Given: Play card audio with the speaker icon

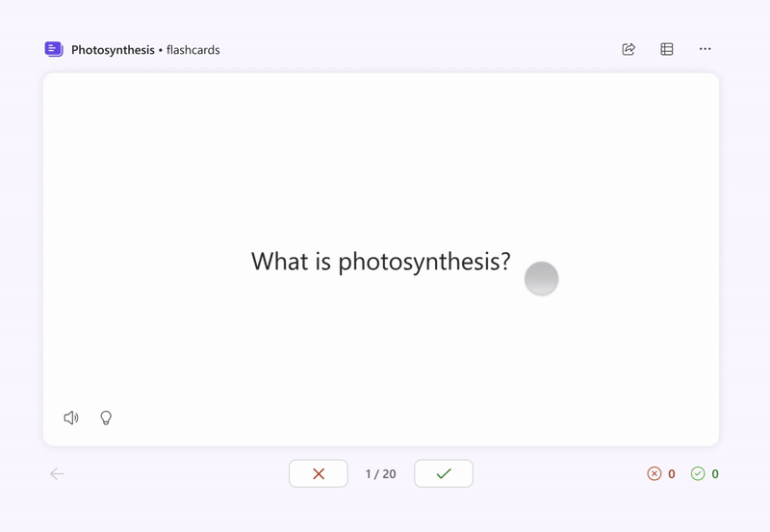Looking at the screenshot, I should click(x=71, y=418).
